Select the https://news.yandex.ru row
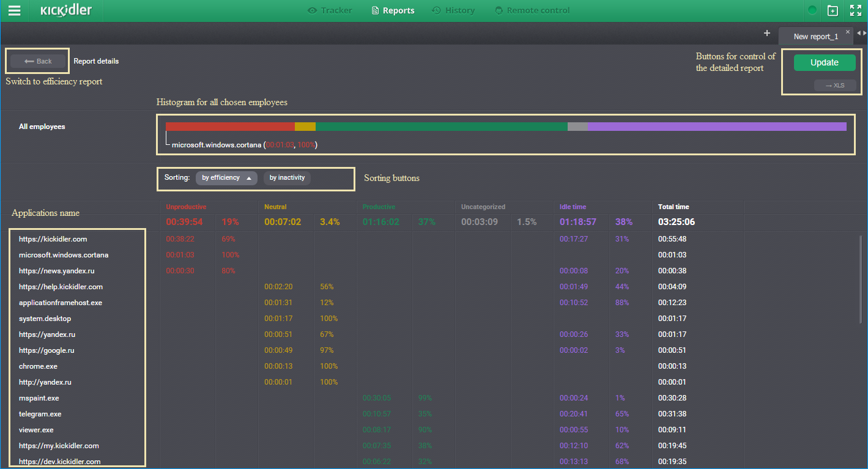The image size is (868, 469). coord(56,271)
